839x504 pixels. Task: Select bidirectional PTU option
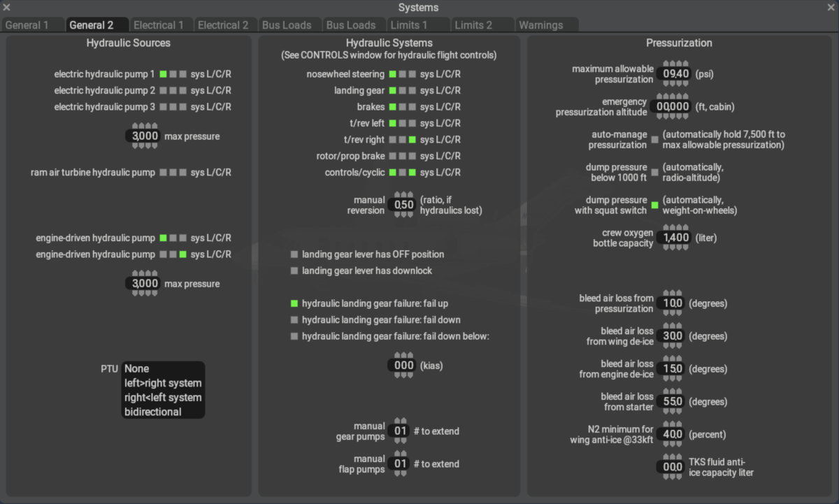tap(153, 412)
